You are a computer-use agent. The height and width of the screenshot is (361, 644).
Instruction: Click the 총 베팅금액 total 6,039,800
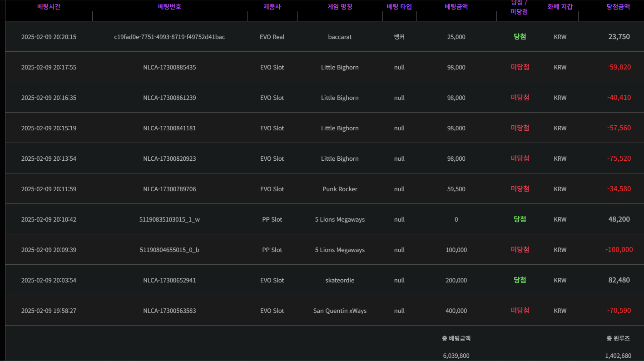point(456,356)
